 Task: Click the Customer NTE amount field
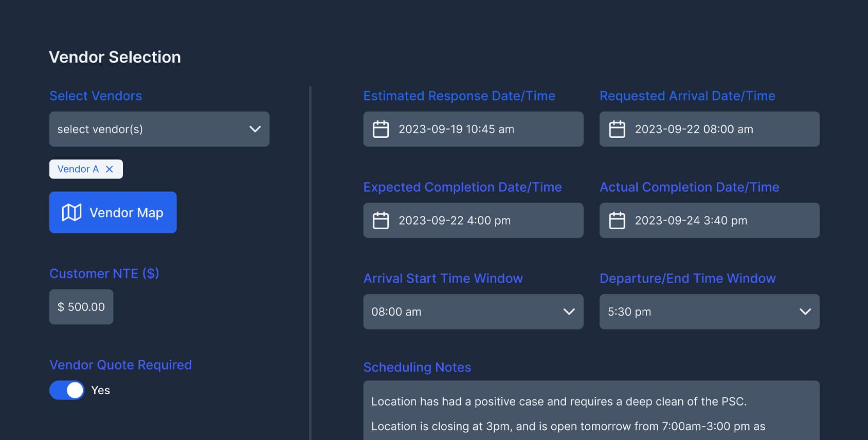pyautogui.click(x=81, y=307)
